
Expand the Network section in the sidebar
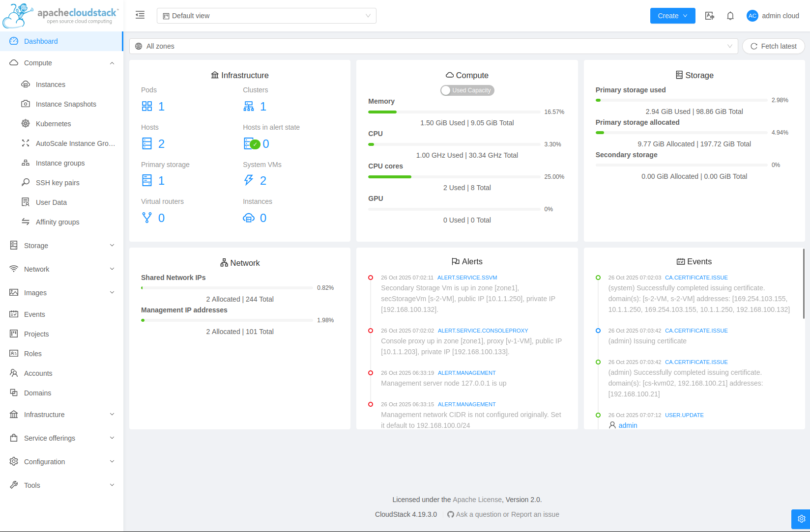click(36, 269)
